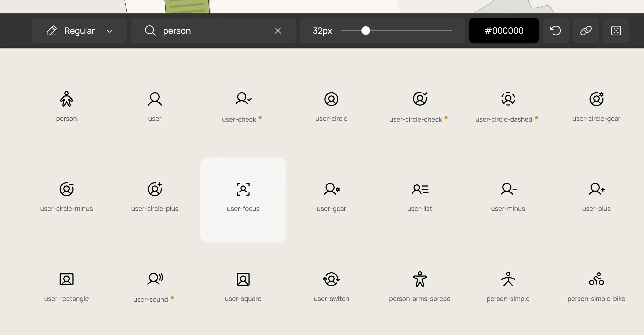Select the person icon
This screenshot has width=644, height=335.
(66, 99)
